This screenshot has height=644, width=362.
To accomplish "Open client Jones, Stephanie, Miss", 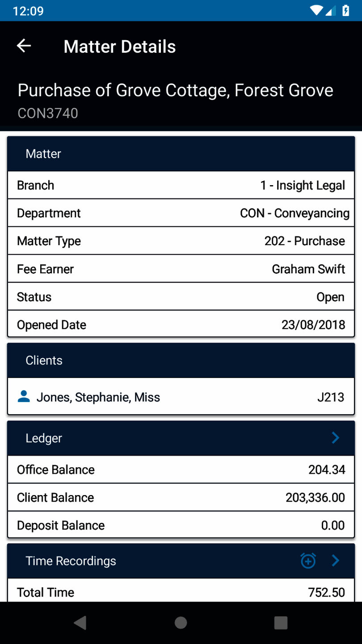I will 98,397.
